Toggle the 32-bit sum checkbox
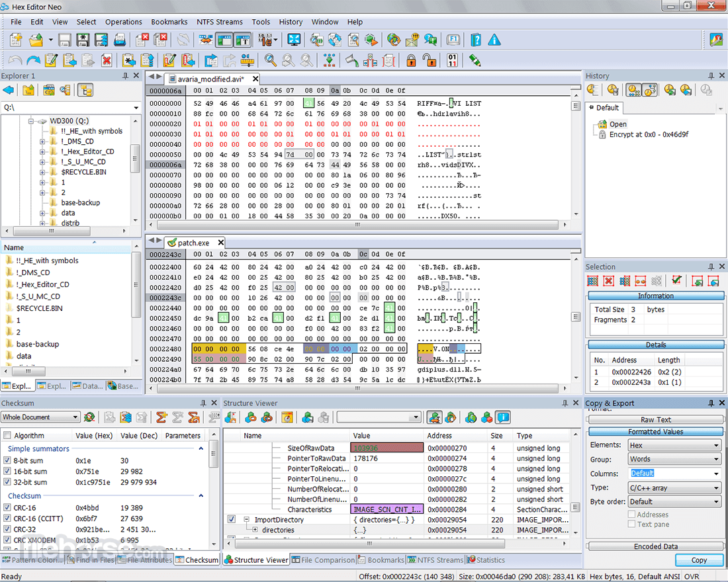728x582 pixels. tap(7, 482)
